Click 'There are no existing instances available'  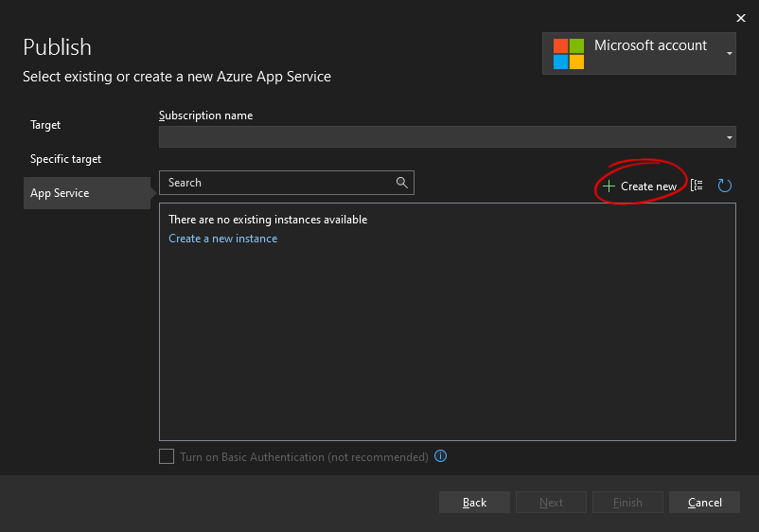pos(268,220)
